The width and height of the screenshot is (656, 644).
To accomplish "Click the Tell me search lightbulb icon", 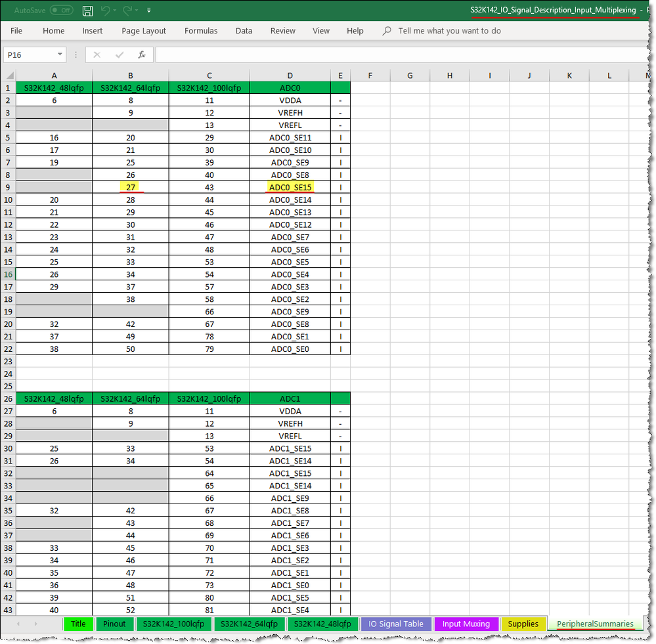I will [x=387, y=31].
